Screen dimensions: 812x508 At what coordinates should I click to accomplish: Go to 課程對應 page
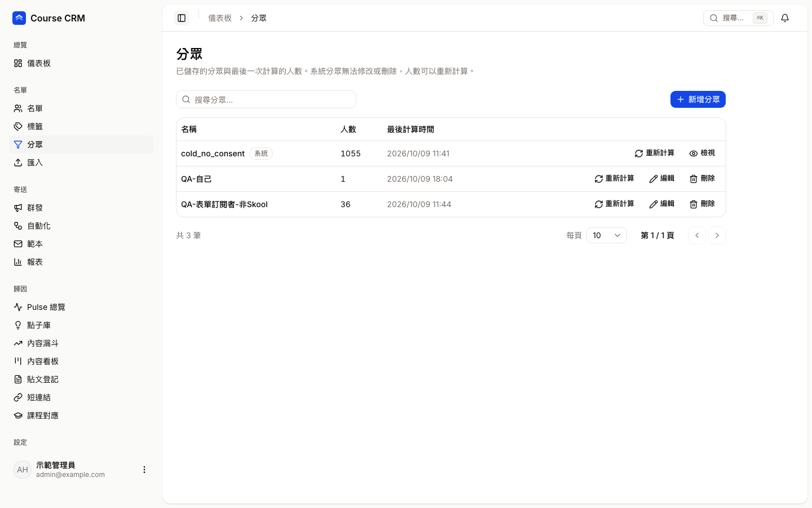click(81, 415)
